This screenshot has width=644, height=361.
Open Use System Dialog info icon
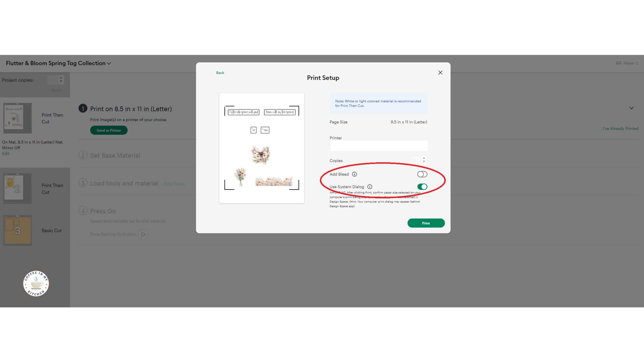click(x=370, y=187)
